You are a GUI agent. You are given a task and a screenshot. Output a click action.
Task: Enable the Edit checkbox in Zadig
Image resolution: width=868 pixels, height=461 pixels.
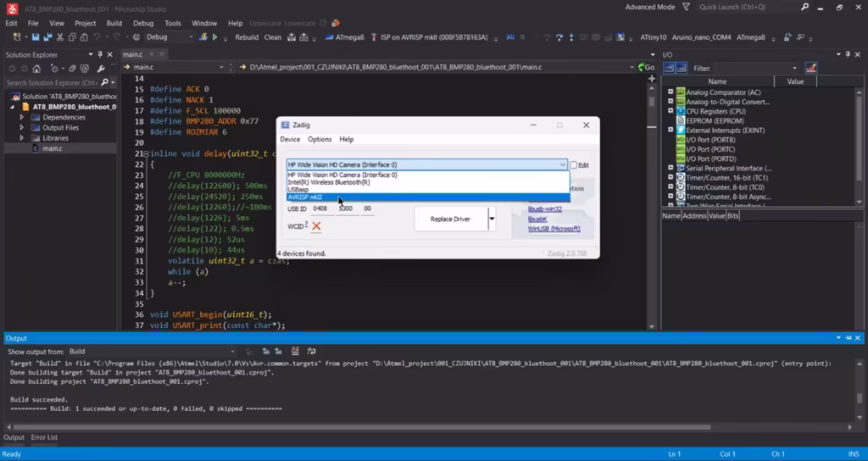click(574, 165)
